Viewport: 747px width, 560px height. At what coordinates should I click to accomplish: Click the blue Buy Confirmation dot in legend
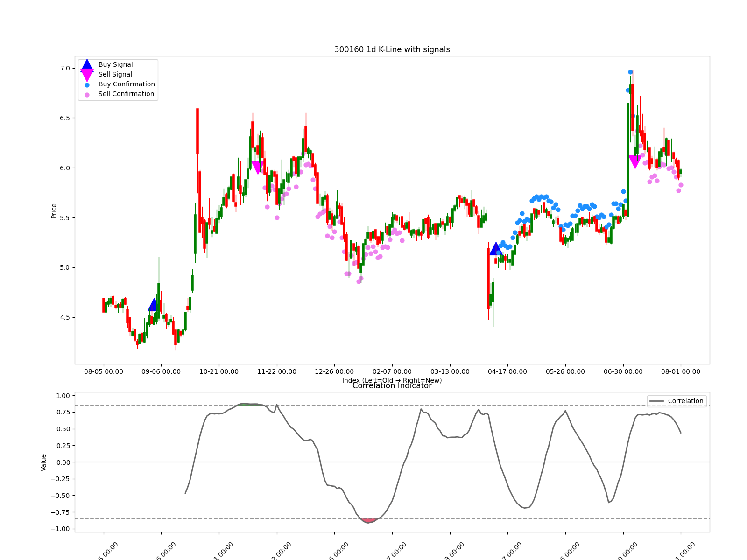87,85
